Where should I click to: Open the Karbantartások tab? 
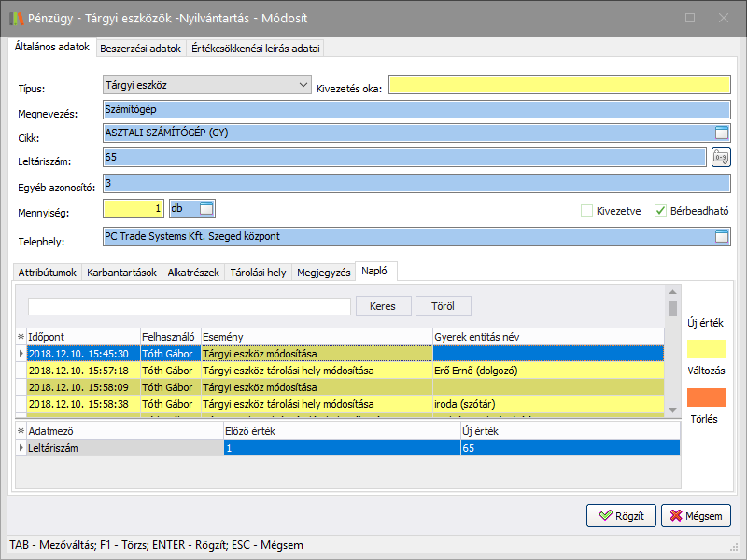coord(121,273)
